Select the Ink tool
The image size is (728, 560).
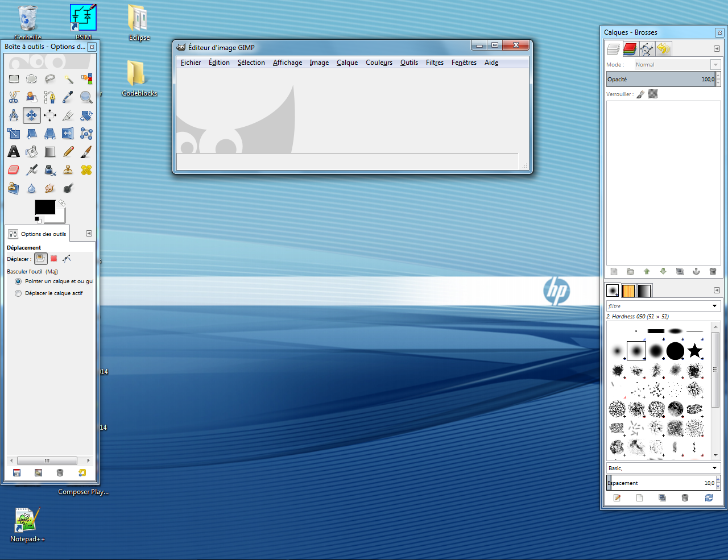click(50, 170)
